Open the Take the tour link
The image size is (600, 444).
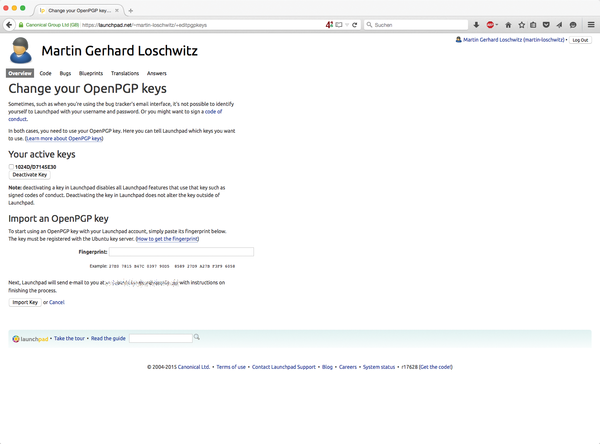click(69, 338)
